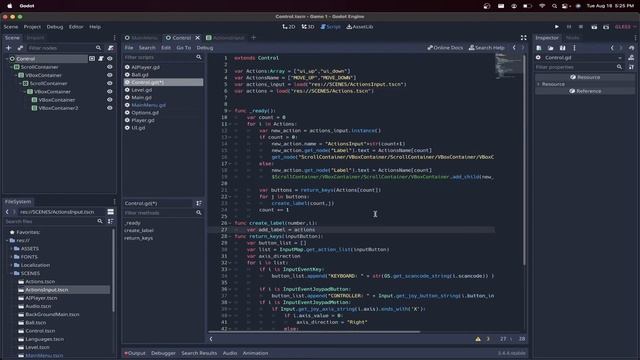640x360 pixels.
Task: Switch to the Import dock tab
Action: [x=35, y=38]
